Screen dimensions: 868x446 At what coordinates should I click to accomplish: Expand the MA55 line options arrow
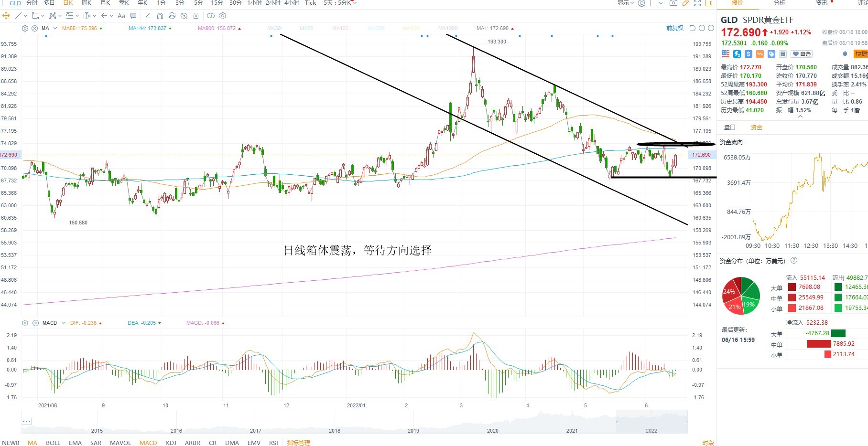pos(101,29)
